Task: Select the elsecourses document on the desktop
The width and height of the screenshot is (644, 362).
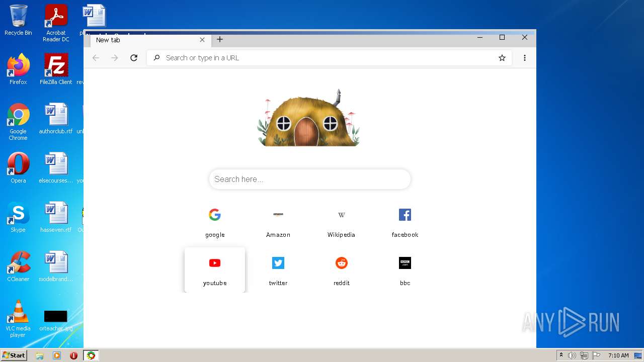Action: click(x=56, y=168)
